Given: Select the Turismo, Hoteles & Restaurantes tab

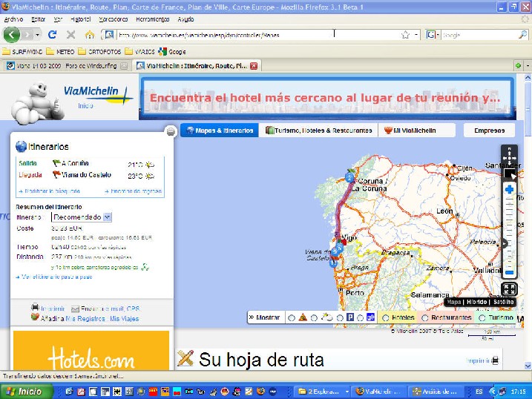Looking at the screenshot, I should click(318, 131).
